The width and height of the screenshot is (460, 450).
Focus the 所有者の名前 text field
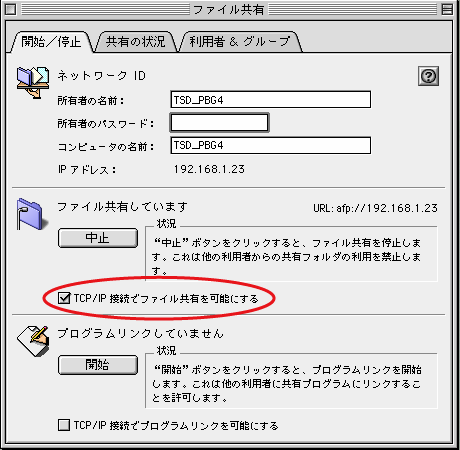[270, 100]
